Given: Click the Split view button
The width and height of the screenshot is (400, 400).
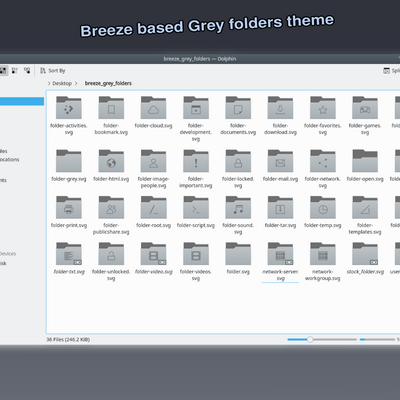Looking at the screenshot, I should [391, 70].
